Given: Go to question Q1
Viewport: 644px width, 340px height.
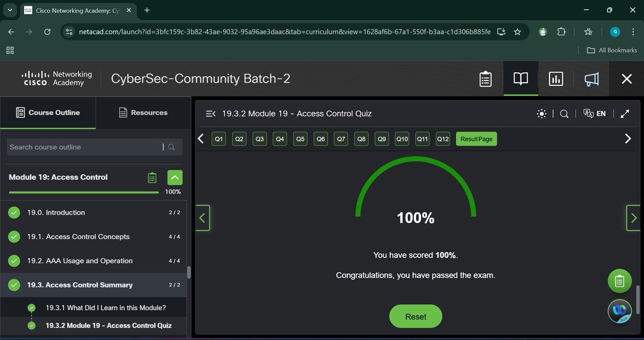Looking at the screenshot, I should click(x=219, y=139).
